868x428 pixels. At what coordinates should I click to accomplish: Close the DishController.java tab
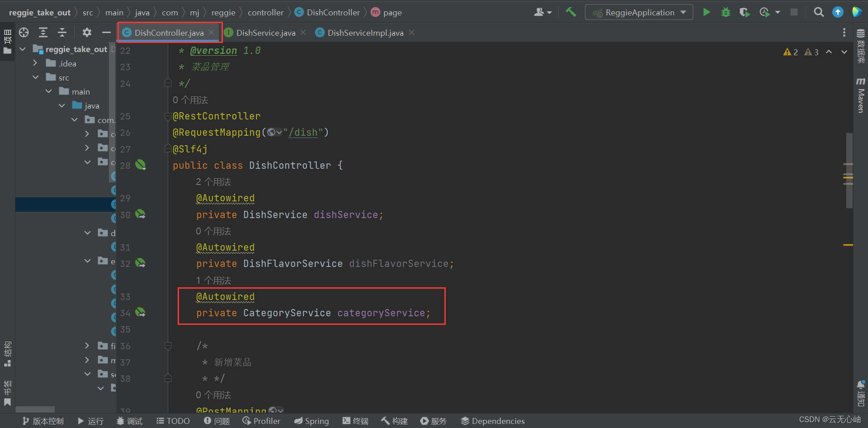point(212,33)
